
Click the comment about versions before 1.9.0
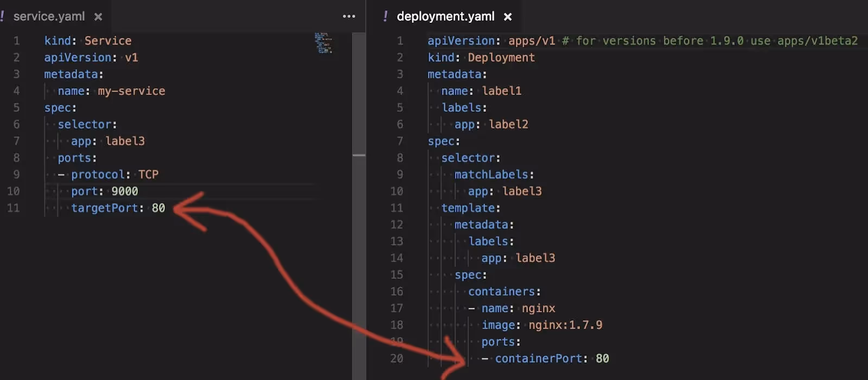710,41
